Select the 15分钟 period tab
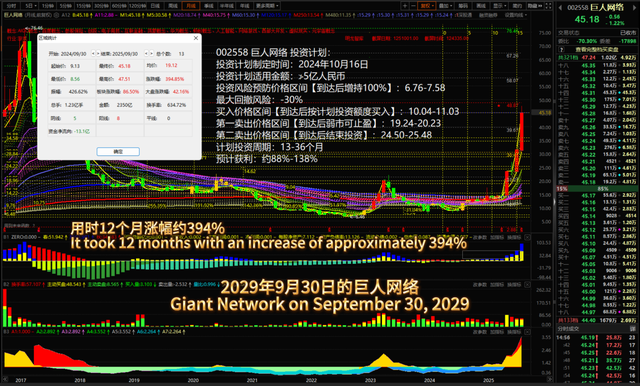Viewport: 640px width, 386px height. point(84,6)
